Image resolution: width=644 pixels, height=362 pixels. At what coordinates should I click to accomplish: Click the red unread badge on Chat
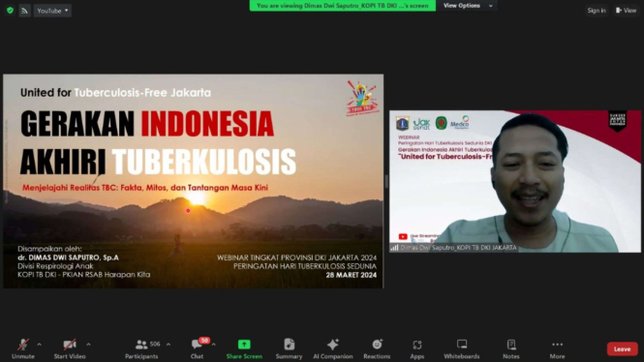pos(204,341)
